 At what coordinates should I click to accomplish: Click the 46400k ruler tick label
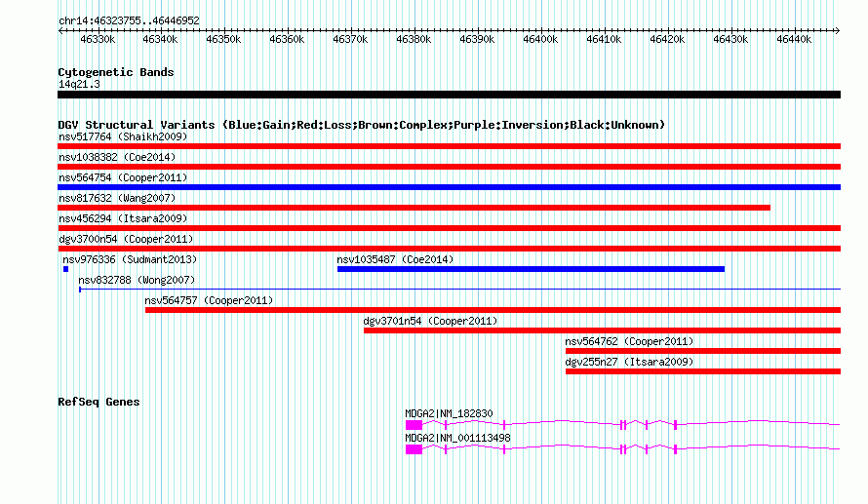(x=540, y=39)
